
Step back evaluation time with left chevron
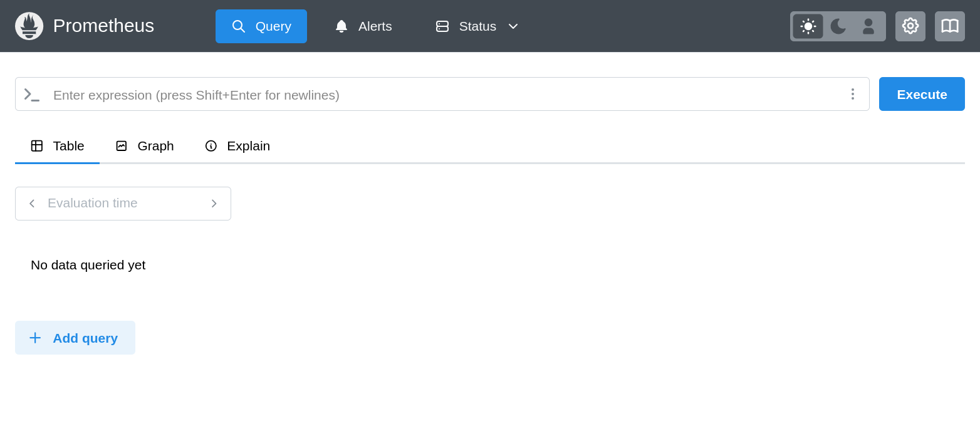click(x=32, y=203)
